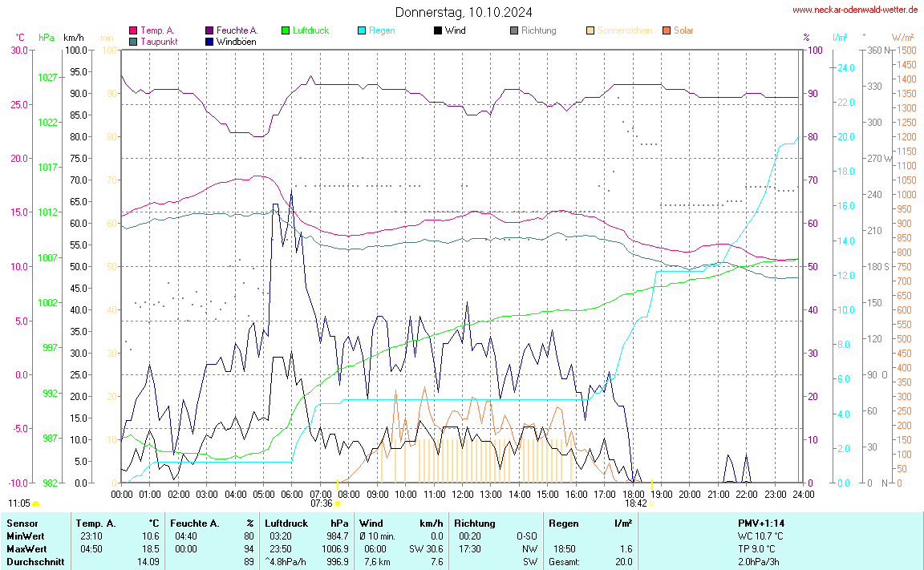Click the sunrise sun icon at 07:36
This screenshot has height=570, width=924.
click(x=338, y=503)
